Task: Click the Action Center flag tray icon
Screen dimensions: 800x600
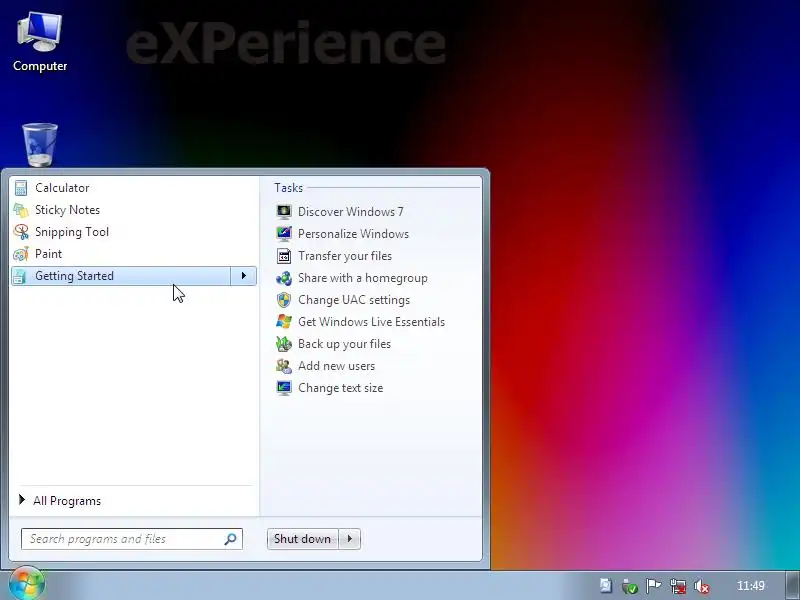Action: click(653, 586)
